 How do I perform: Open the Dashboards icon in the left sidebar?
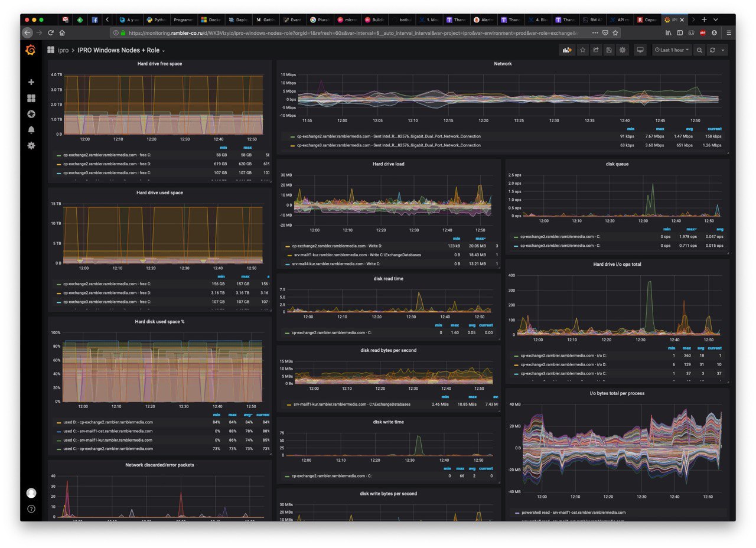[x=31, y=98]
